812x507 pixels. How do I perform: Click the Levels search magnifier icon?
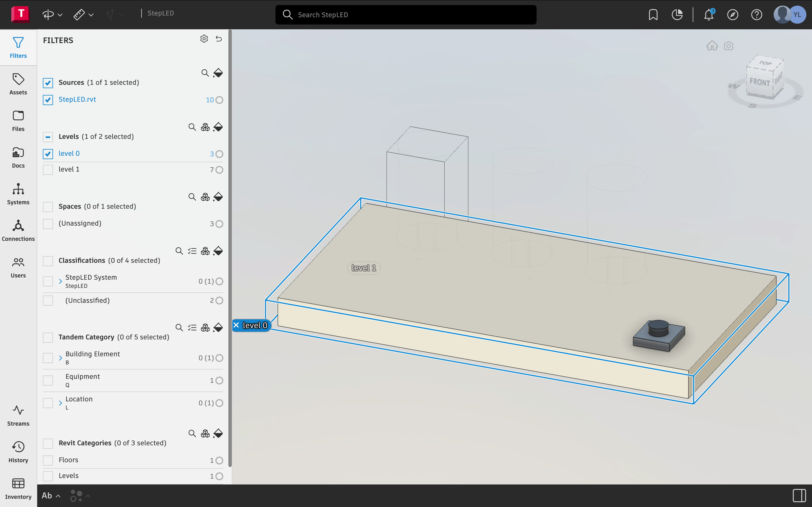(192, 127)
